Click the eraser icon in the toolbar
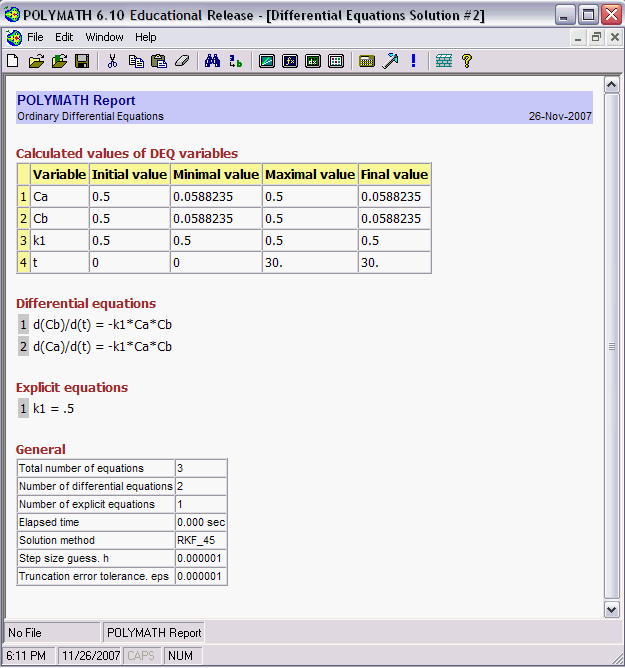Image resolution: width=625 pixels, height=668 pixels. point(181,61)
